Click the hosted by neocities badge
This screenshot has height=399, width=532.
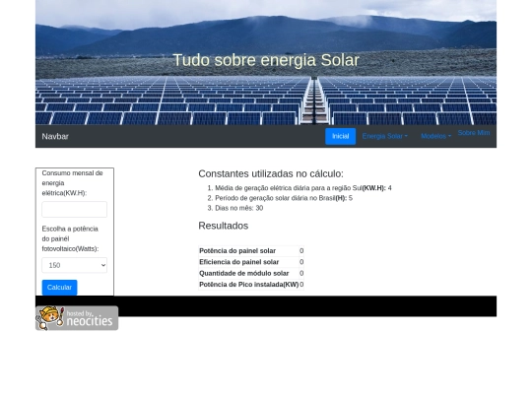click(77, 318)
